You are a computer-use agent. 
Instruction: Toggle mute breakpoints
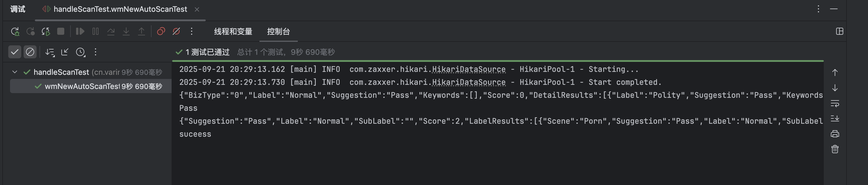point(176,32)
